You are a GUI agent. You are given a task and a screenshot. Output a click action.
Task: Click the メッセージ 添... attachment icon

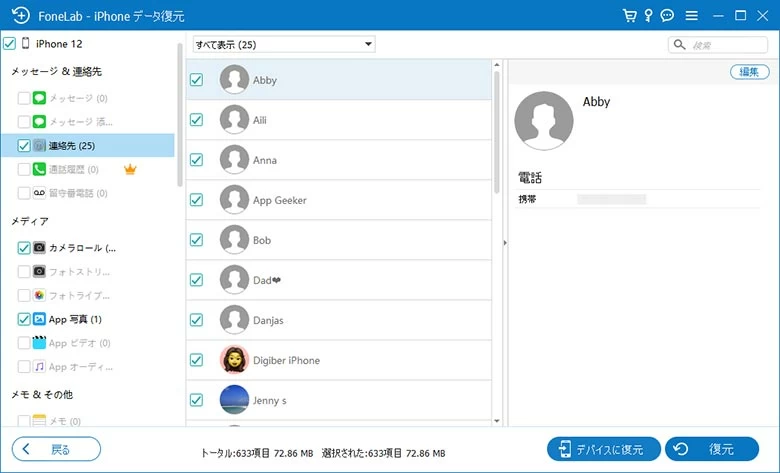[x=39, y=122]
